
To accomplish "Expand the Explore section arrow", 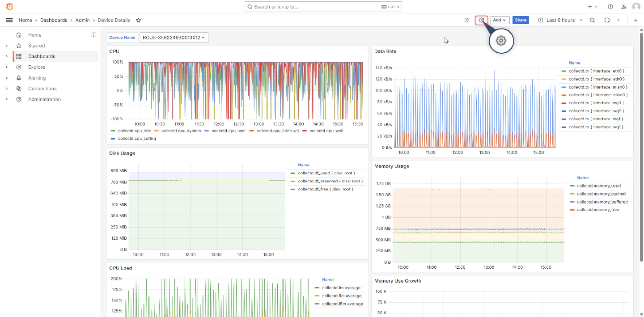I will click(6, 67).
